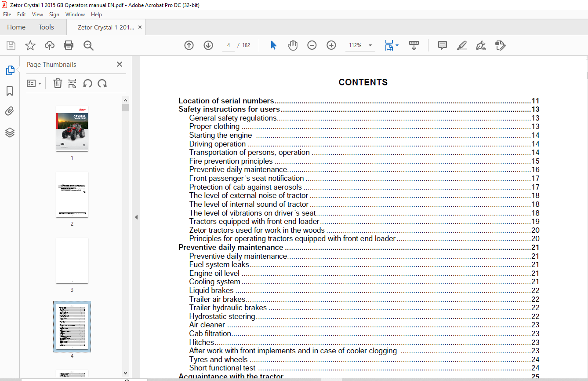This screenshot has height=381, width=588.
Task: Open the Bookmarks sidebar panel
Action: click(x=10, y=91)
